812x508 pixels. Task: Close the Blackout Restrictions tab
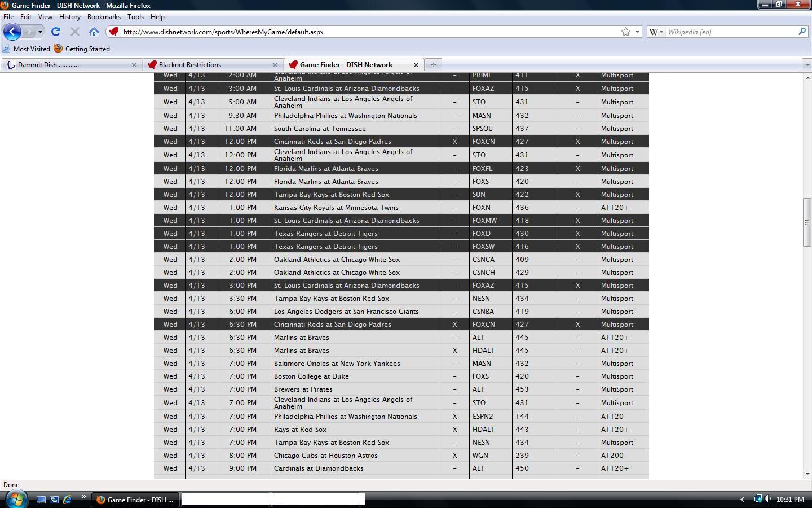coord(275,65)
